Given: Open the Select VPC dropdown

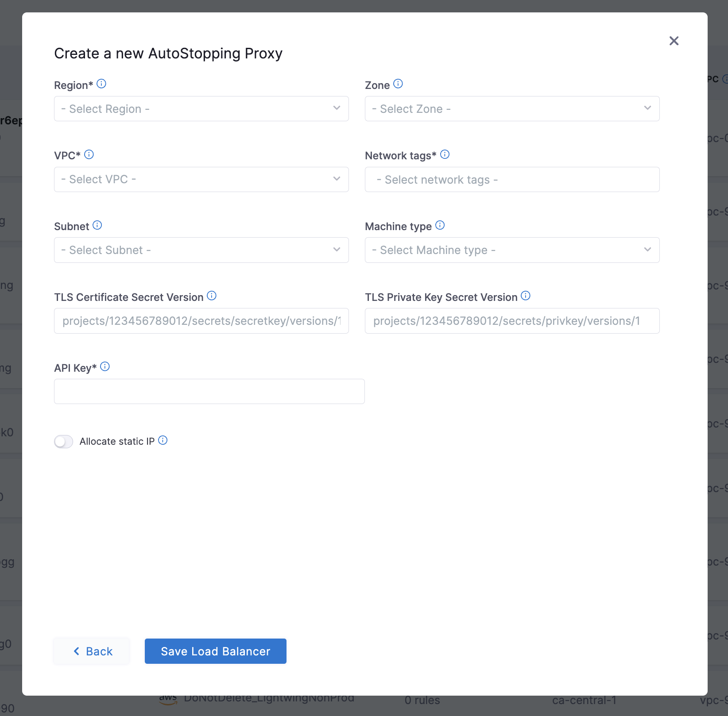Looking at the screenshot, I should [x=201, y=179].
